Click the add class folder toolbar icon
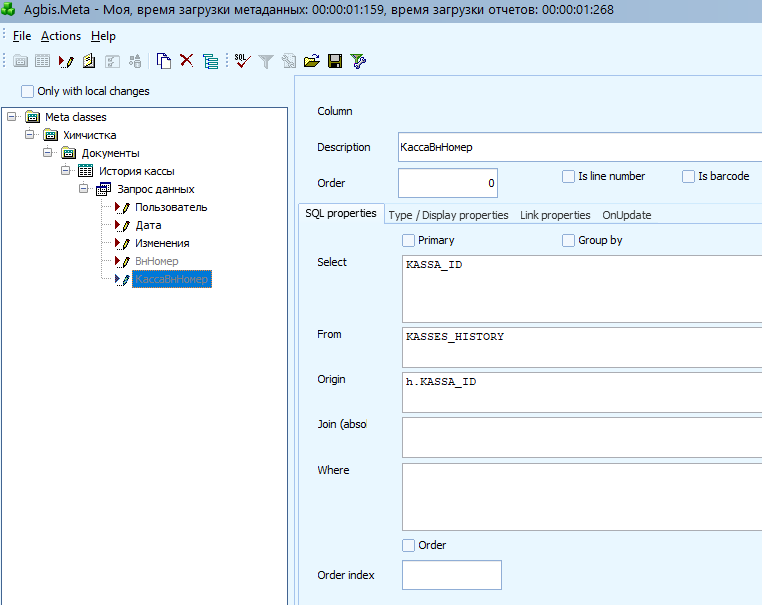 pyautogui.click(x=20, y=61)
